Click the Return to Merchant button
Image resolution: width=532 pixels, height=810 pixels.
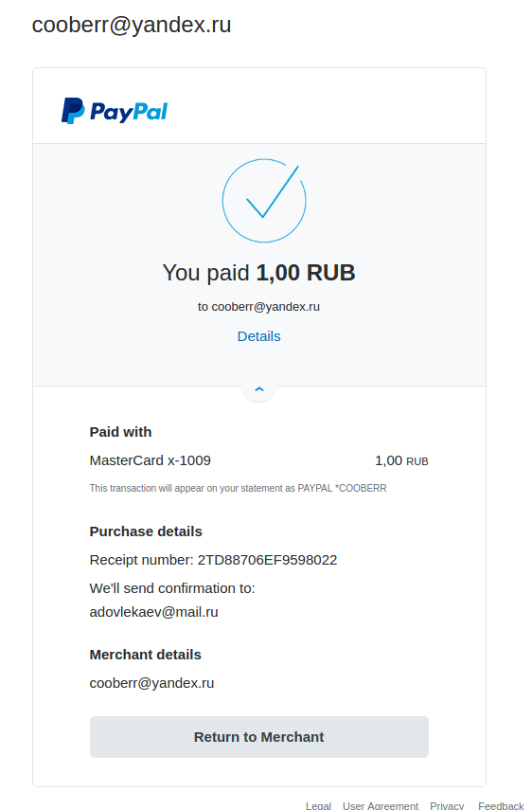(x=259, y=737)
